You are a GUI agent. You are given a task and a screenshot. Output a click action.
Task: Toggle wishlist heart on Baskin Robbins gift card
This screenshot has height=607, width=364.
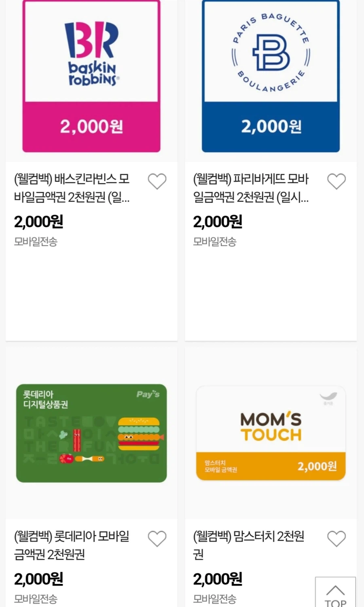coord(157,181)
